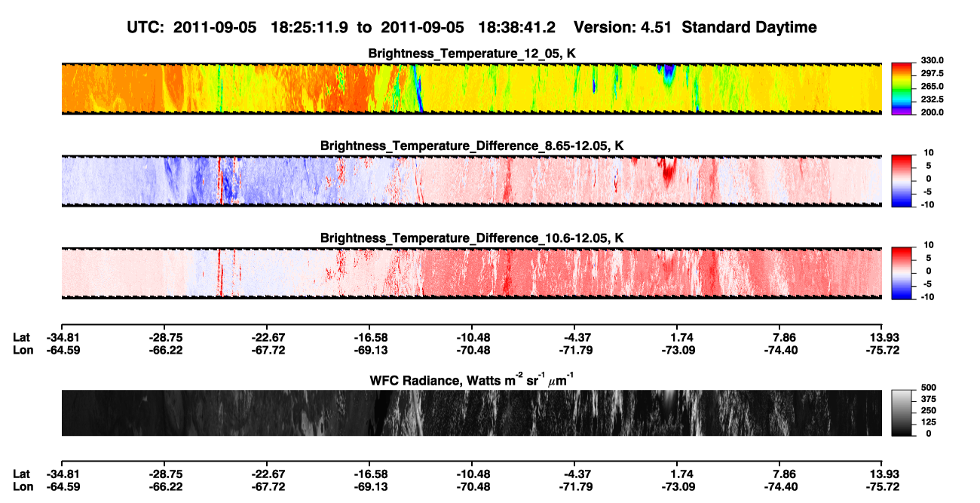This screenshot has height=503, width=980.
Task: Click latitude '-16.58' under the 10.6-12.05 panel
Action: pos(370,337)
